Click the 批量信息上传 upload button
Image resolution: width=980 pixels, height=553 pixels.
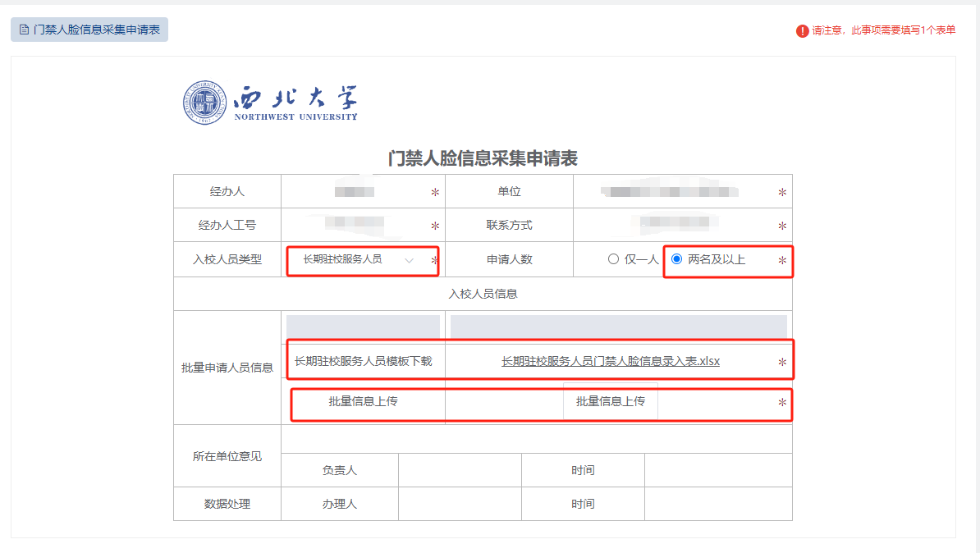(610, 401)
